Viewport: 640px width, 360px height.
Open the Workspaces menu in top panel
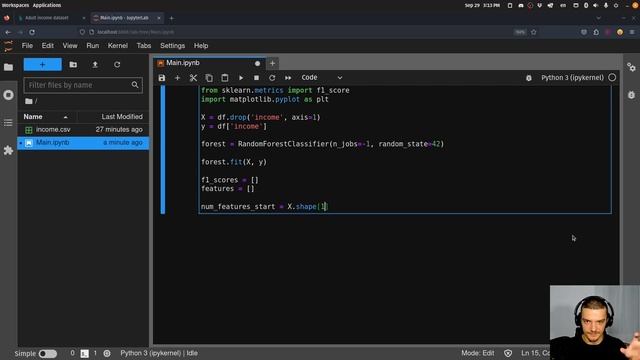click(x=16, y=5)
